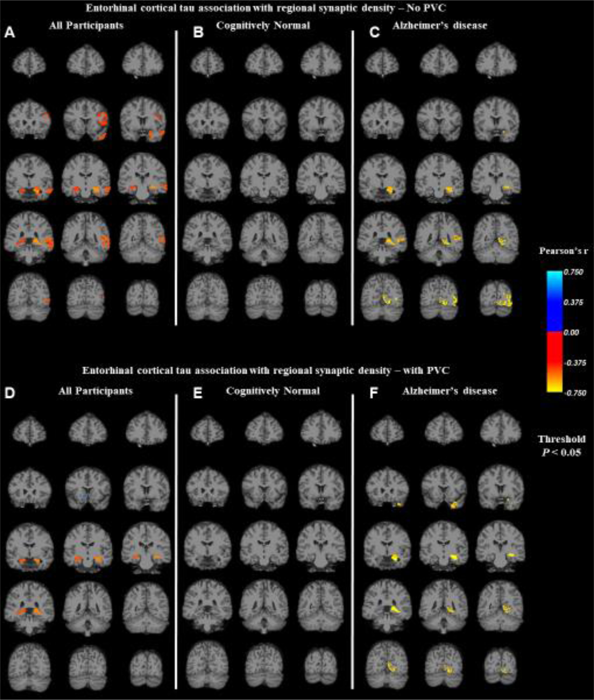
Task: Click 'All Participants' heading in panel D
Action: coord(96,391)
